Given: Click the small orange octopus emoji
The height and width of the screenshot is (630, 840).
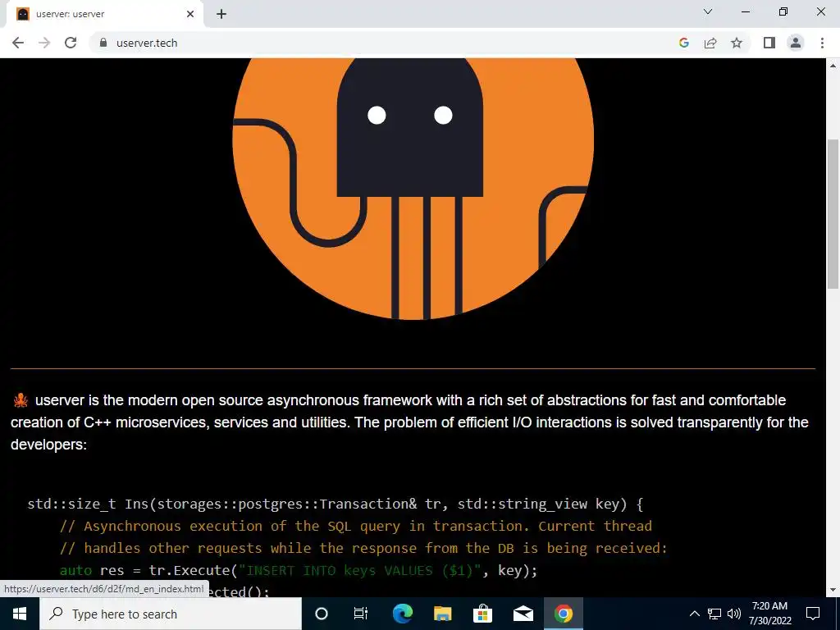Looking at the screenshot, I should click(21, 400).
